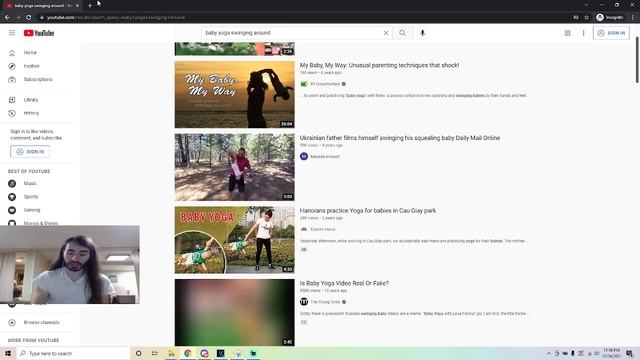Open a new browser tab with plus
This screenshot has width=640, height=360.
coord(90,6)
